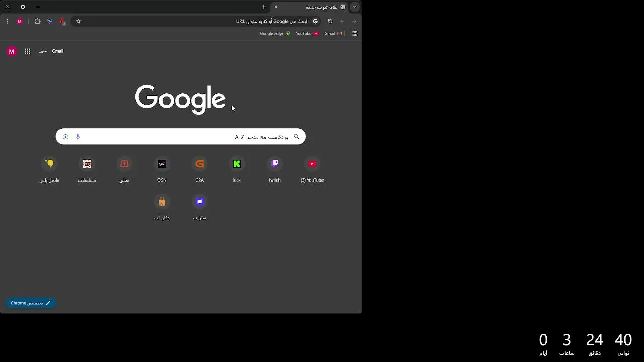Screen dimensions: 644x362
Task: Open the twitch shortcut tile
Action: [x=275, y=169]
